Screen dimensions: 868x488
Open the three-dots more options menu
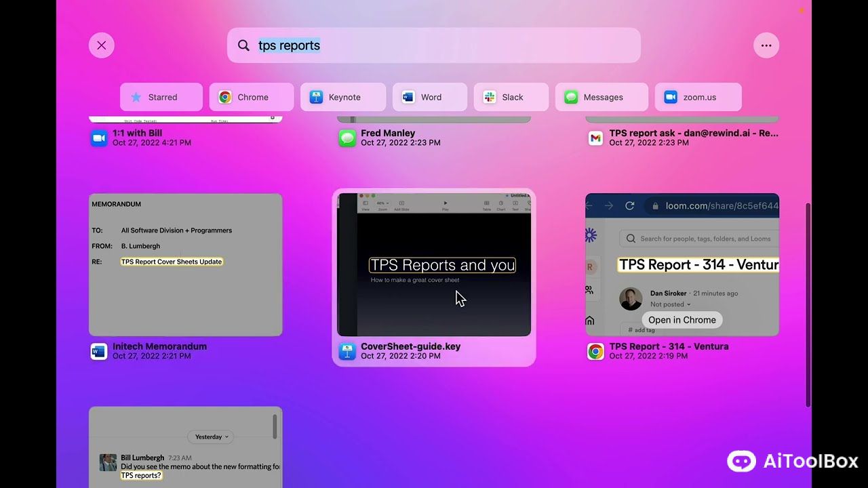[766, 45]
